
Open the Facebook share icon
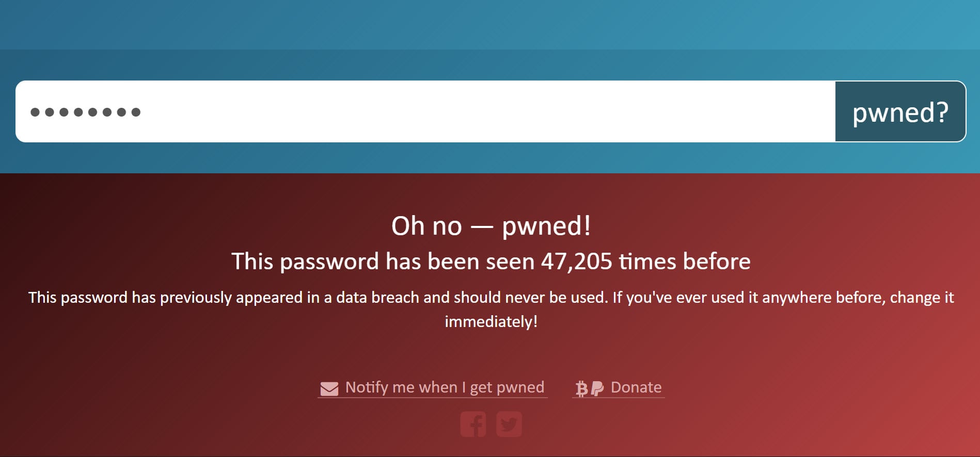point(473,424)
